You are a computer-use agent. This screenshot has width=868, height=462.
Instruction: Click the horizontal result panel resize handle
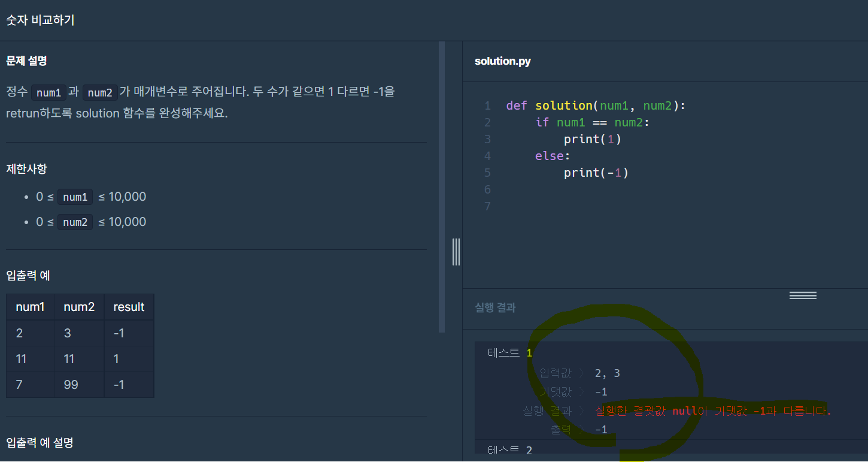click(803, 295)
